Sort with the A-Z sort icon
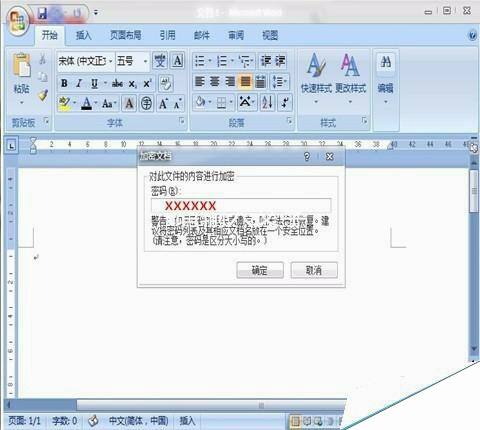The image size is (480, 430). [x=267, y=102]
